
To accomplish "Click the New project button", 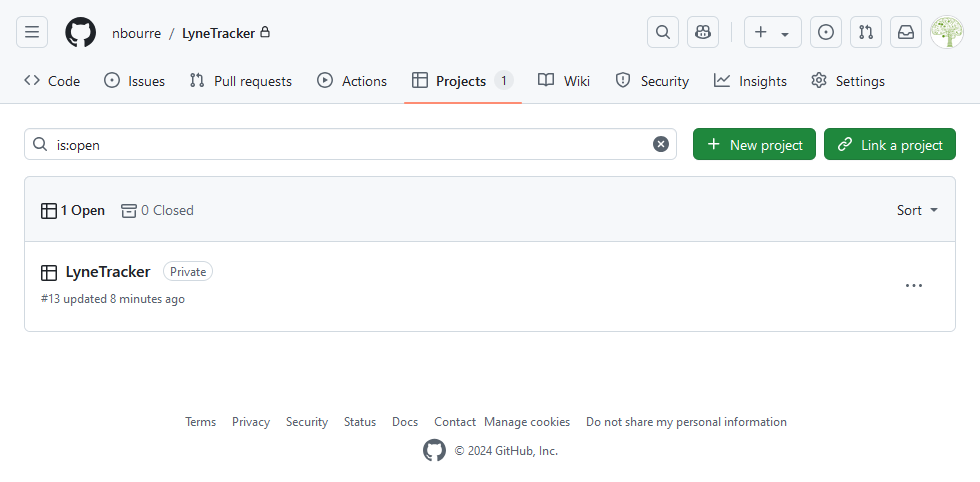I will [x=754, y=144].
